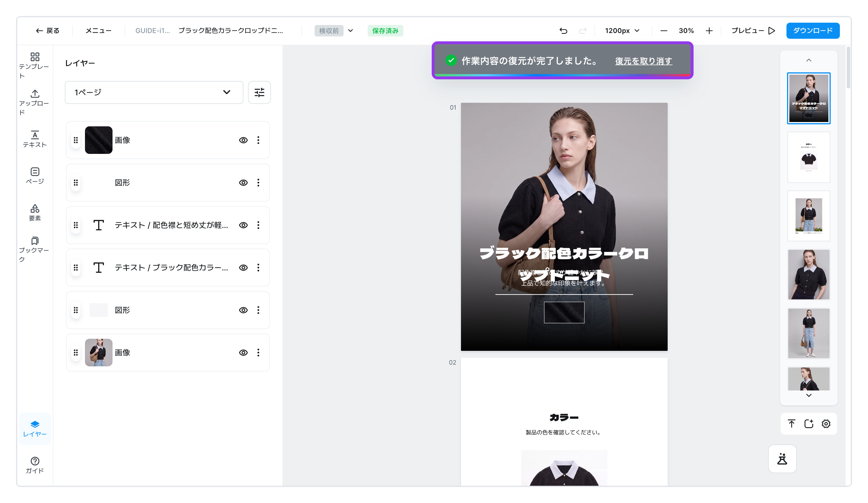Open more options for bottom 画像 layer
This screenshot has height=503, width=868.
(258, 353)
